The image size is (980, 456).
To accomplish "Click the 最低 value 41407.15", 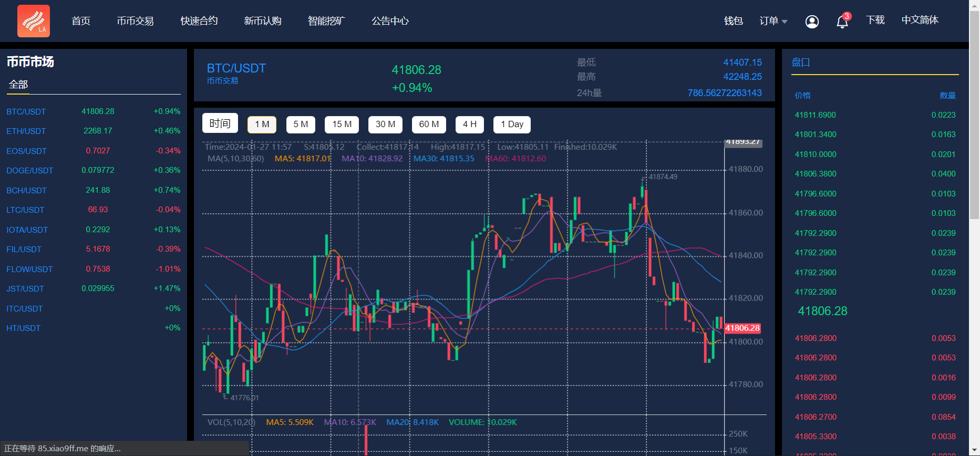I will click(742, 63).
